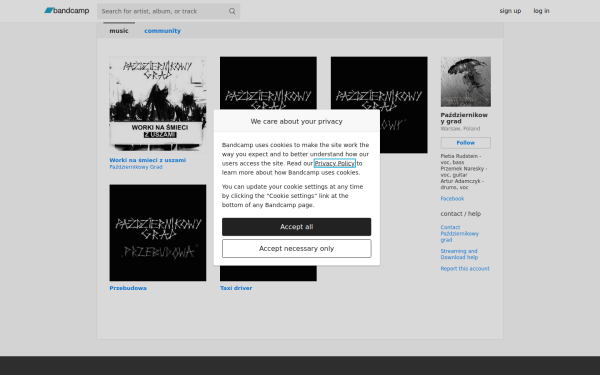
Task: Click the artist profile photo
Action: (466, 82)
